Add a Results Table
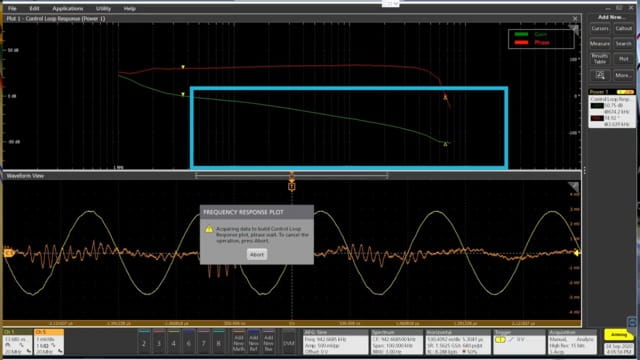The width and height of the screenshot is (640, 360). pos(600,59)
